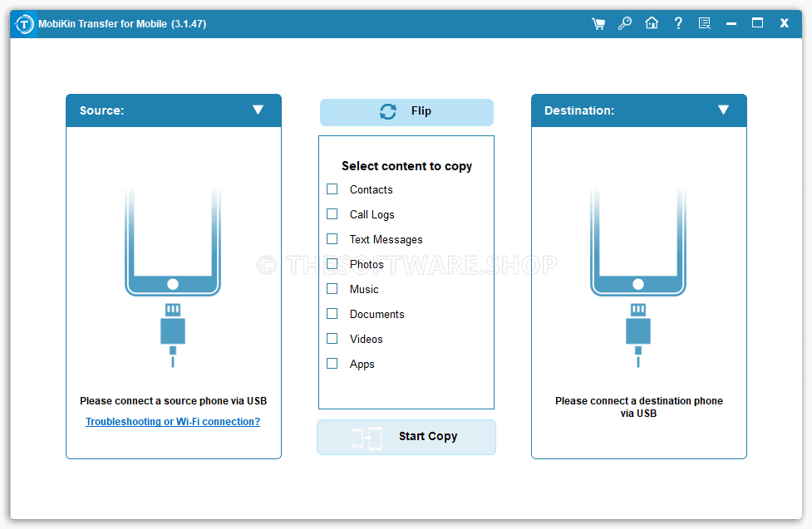
Task: Expand the Source device dropdown arrow
Action: [x=258, y=110]
